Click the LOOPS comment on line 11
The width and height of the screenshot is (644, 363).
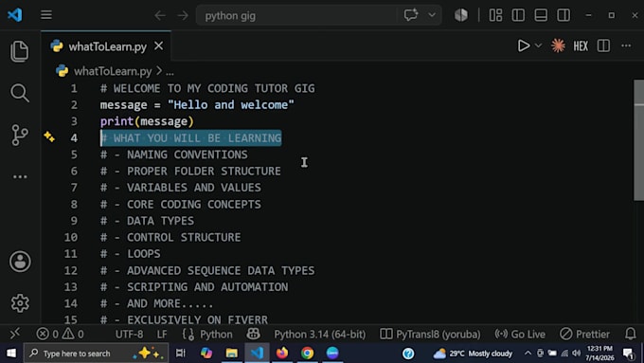[130, 254]
